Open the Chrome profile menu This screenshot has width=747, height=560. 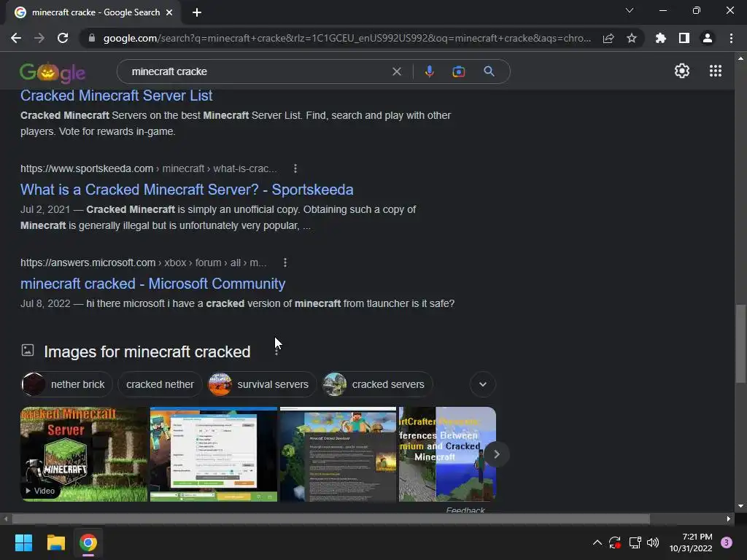[x=708, y=38]
